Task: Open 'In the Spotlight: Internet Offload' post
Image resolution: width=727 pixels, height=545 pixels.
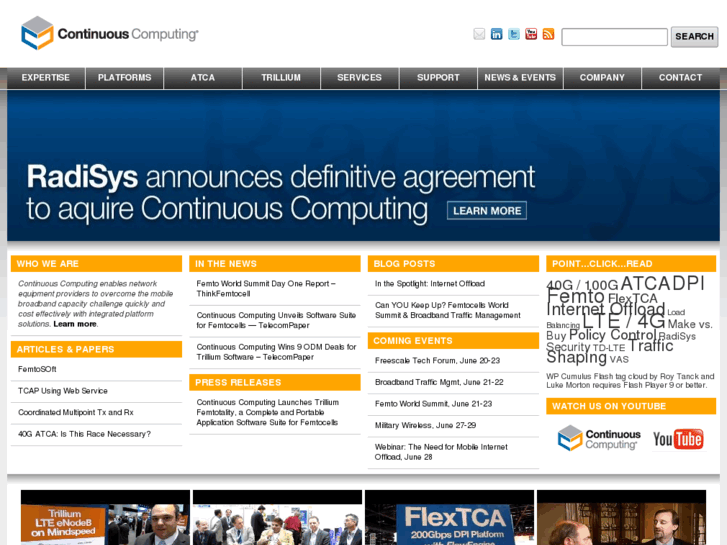Action: [x=430, y=283]
